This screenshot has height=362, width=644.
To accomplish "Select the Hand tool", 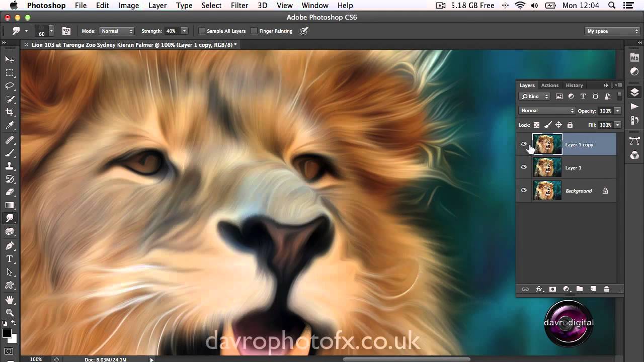I will [10, 300].
